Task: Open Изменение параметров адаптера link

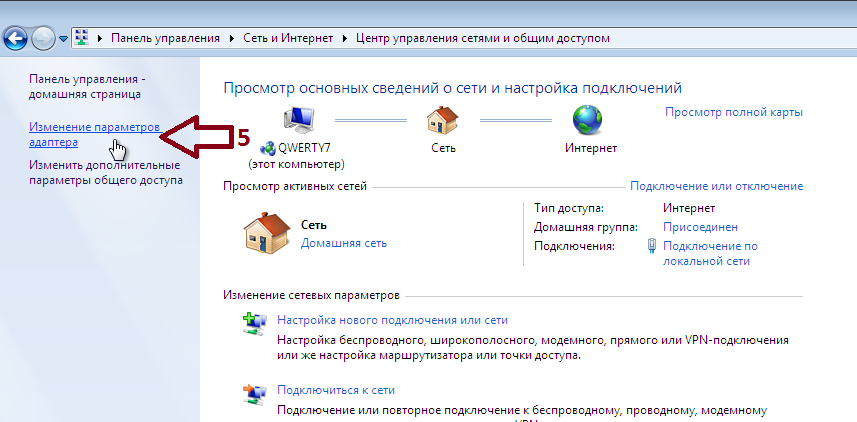Action: pos(95,134)
